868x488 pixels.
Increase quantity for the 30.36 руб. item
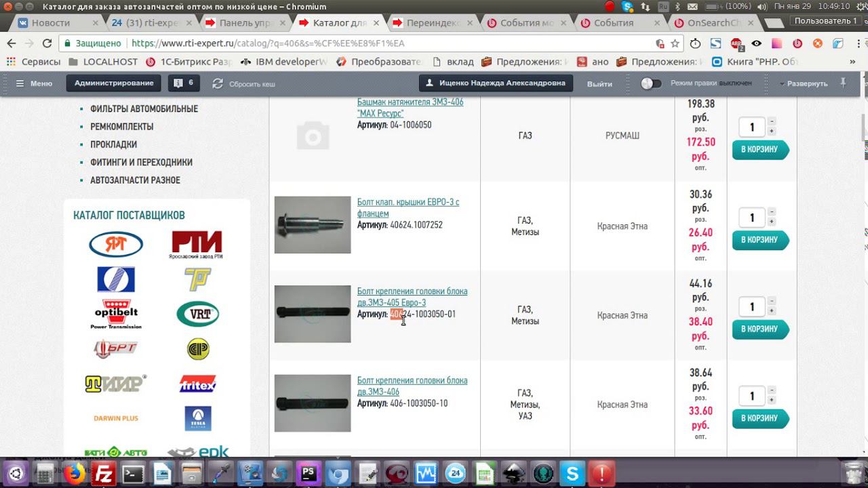pos(772,222)
